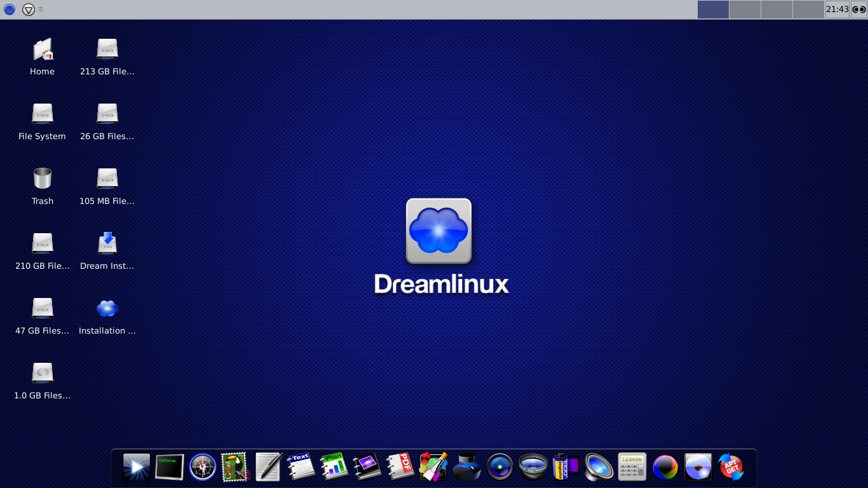Launch the Dream Installer desktop icon
This screenshot has width=868, height=488.
(107, 243)
